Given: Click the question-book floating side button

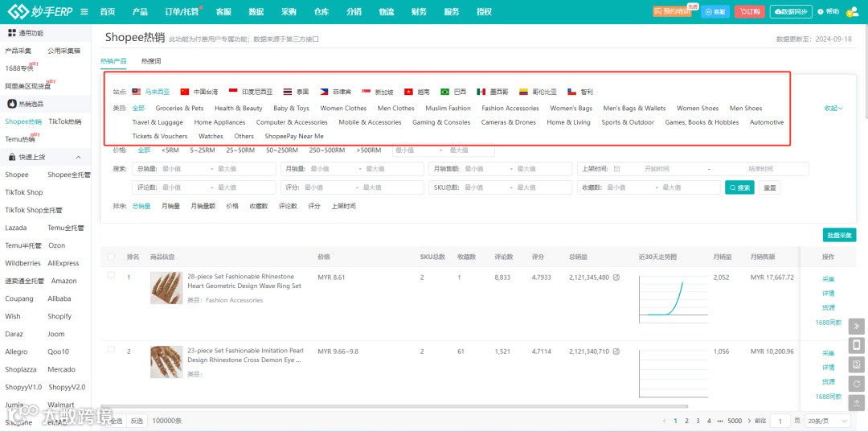Looking at the screenshot, I should pos(857,365).
